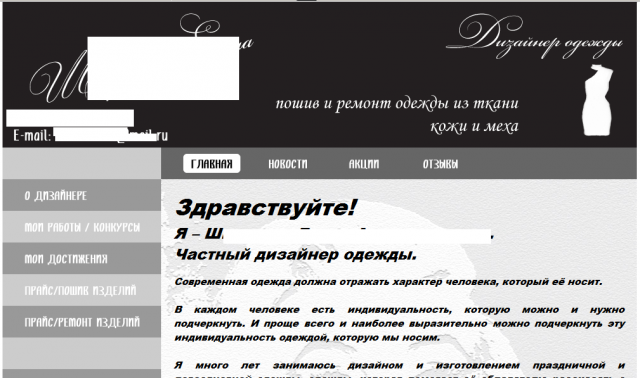Image resolution: width=640 pixels, height=378 pixels.
Task: Click the white dress mannequin image
Action: point(598,100)
